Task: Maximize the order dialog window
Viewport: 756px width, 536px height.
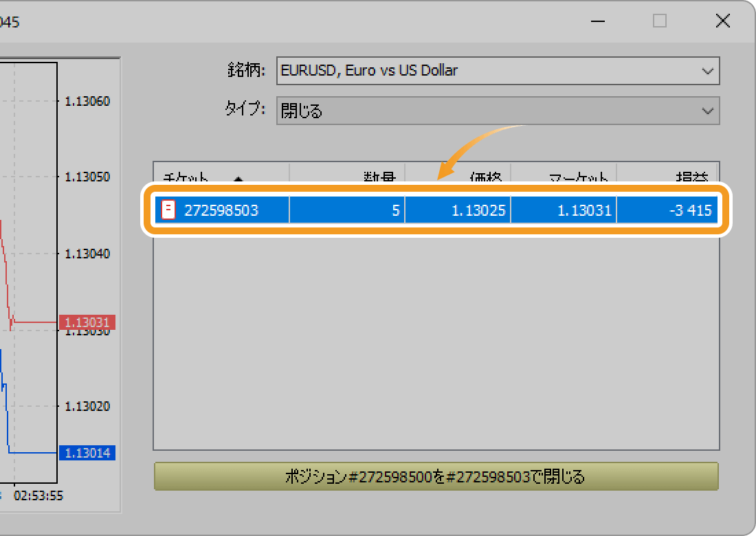Action: tap(659, 21)
